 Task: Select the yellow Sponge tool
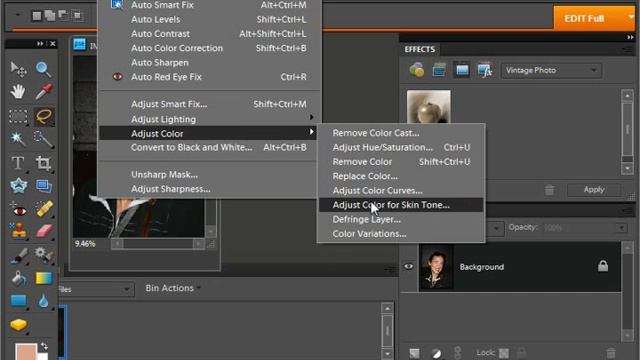[18, 325]
